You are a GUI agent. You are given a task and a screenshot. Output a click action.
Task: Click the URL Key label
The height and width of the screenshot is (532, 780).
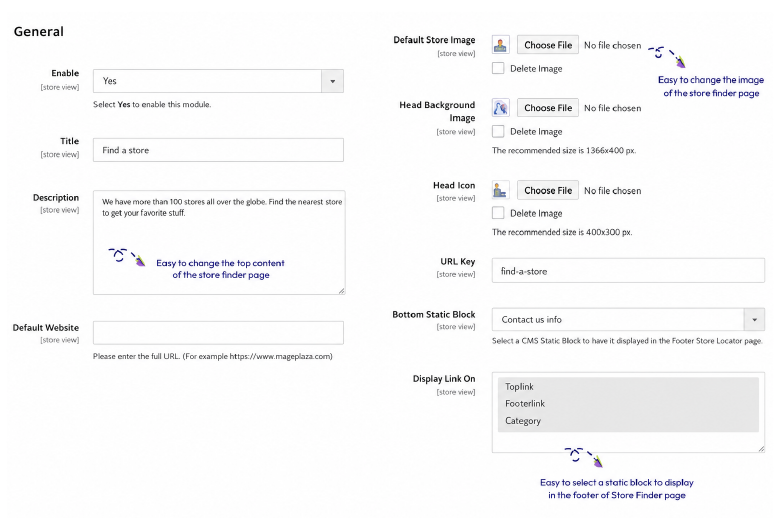coord(458,262)
